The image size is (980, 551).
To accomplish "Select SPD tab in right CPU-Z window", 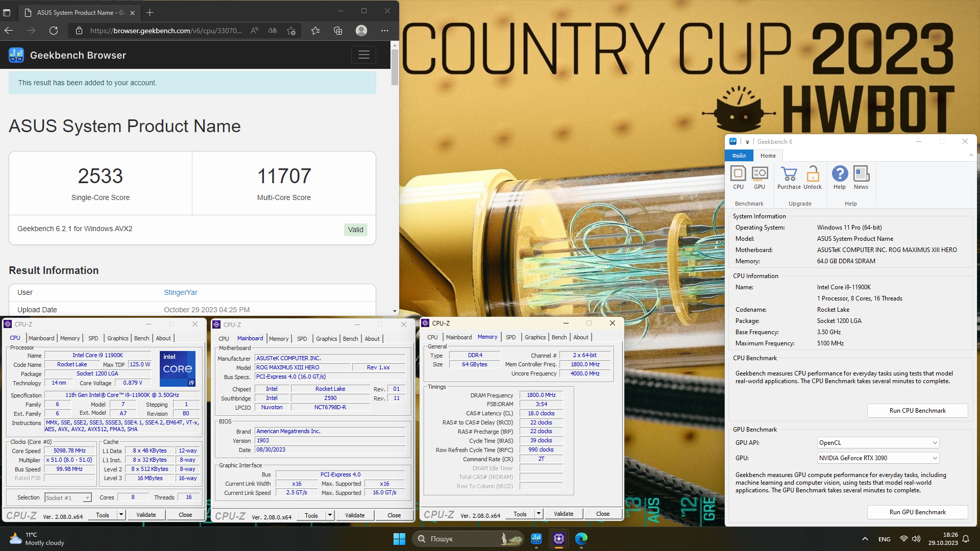I will 510,337.
